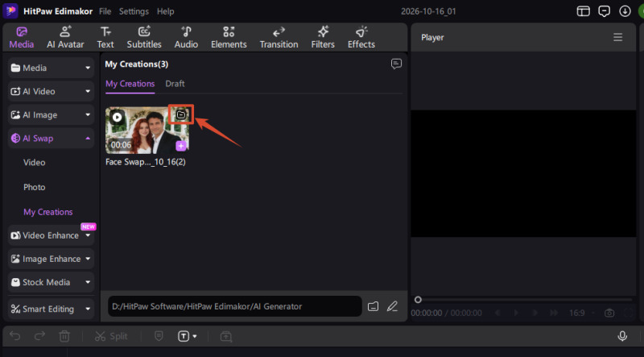Click the microphone voiceover icon
Viewport: 644px width, 357px height.
(622, 336)
